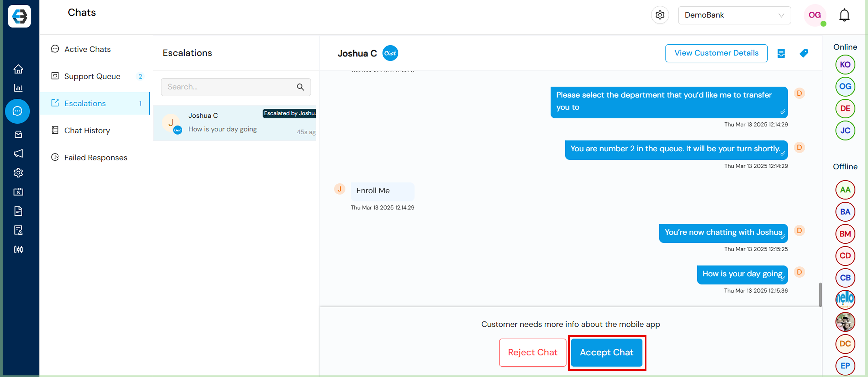Image resolution: width=868 pixels, height=377 pixels.
Task: Open the document icon in sidebar
Action: coord(18,211)
